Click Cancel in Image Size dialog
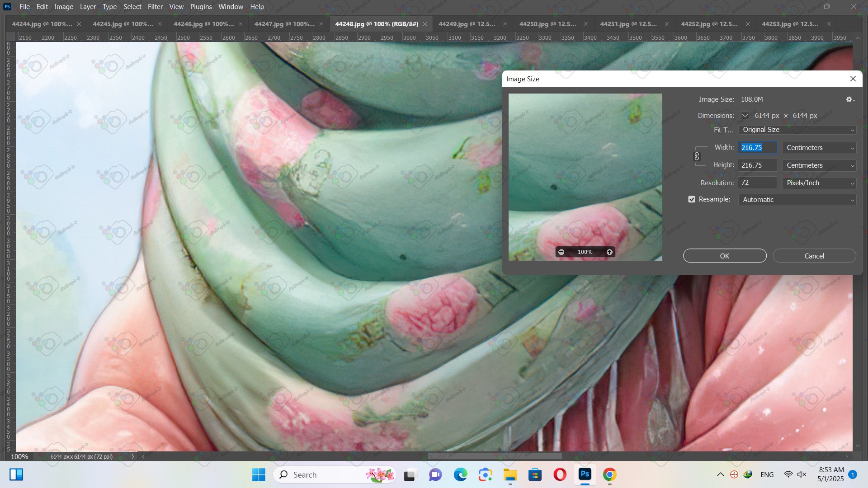 click(814, 256)
